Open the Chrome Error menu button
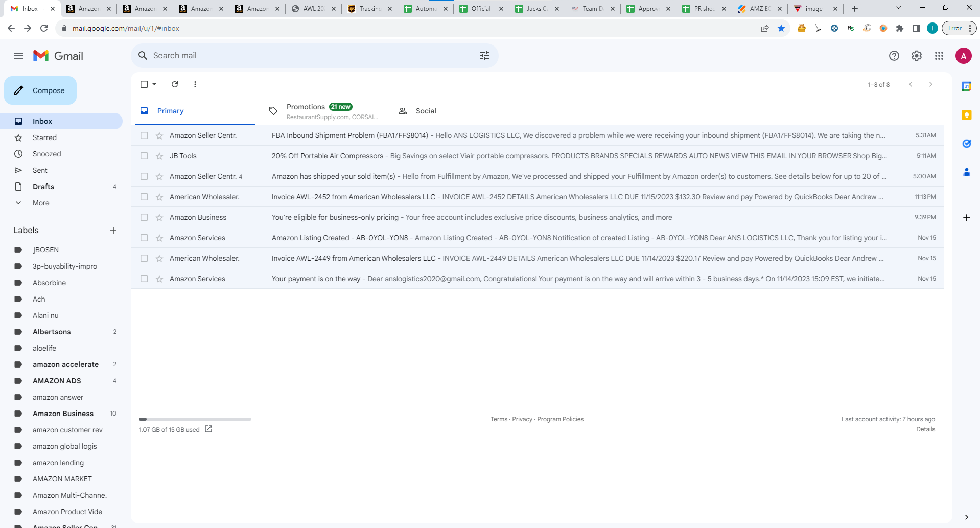The height and width of the screenshot is (528, 980). point(959,28)
